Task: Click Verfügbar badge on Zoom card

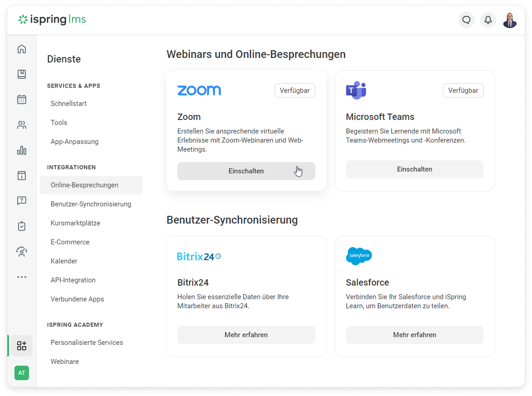Action: (295, 91)
